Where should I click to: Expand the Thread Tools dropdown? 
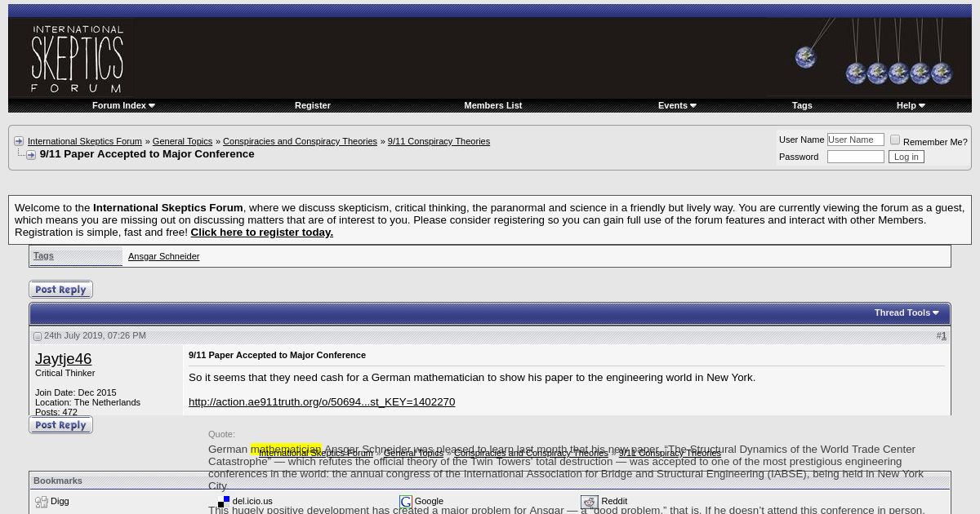(x=906, y=312)
